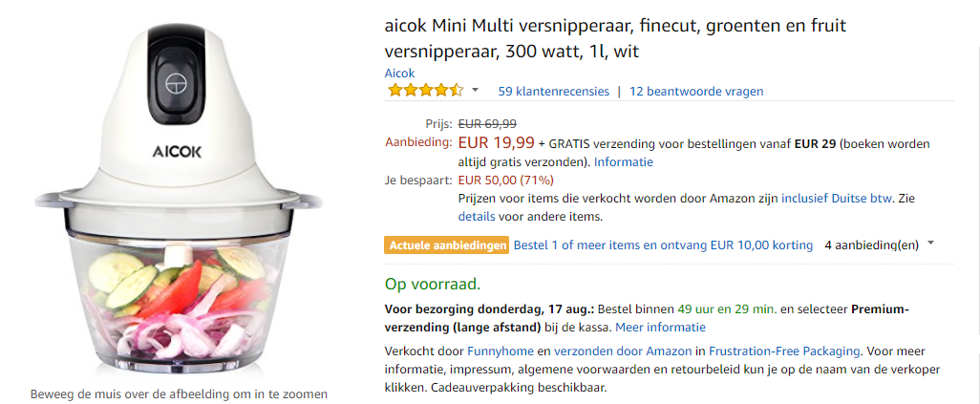Click the details link for other items

[477, 217]
